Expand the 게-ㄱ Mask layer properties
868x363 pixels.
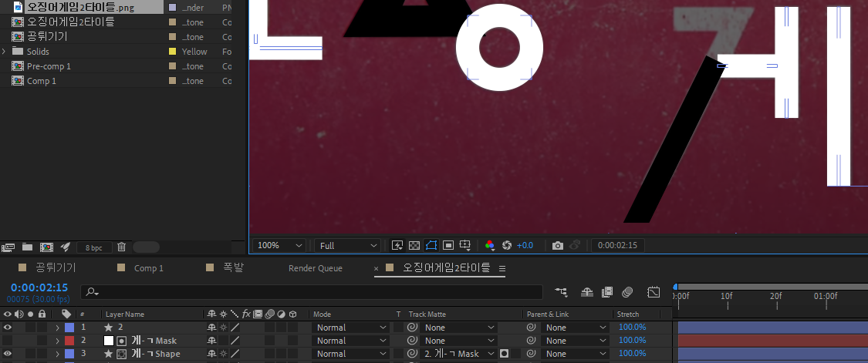tap(57, 341)
